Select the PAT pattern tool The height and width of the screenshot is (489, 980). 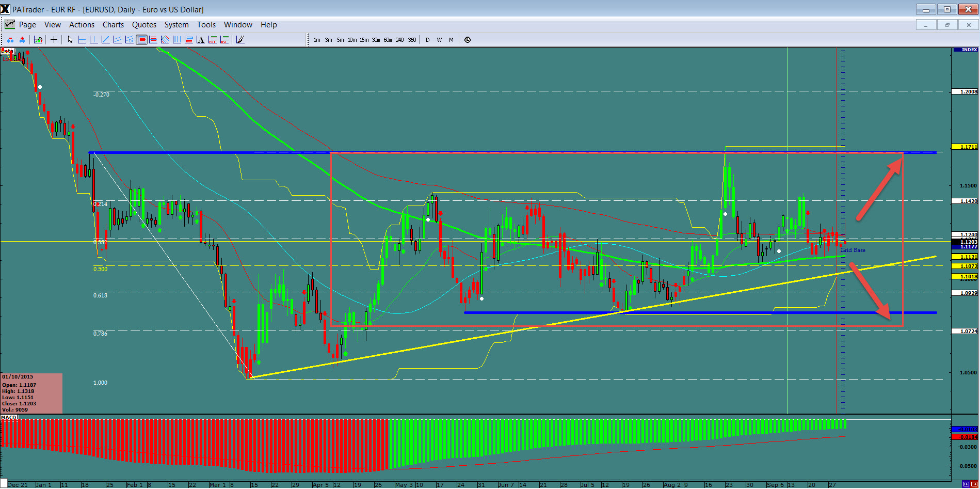213,40
